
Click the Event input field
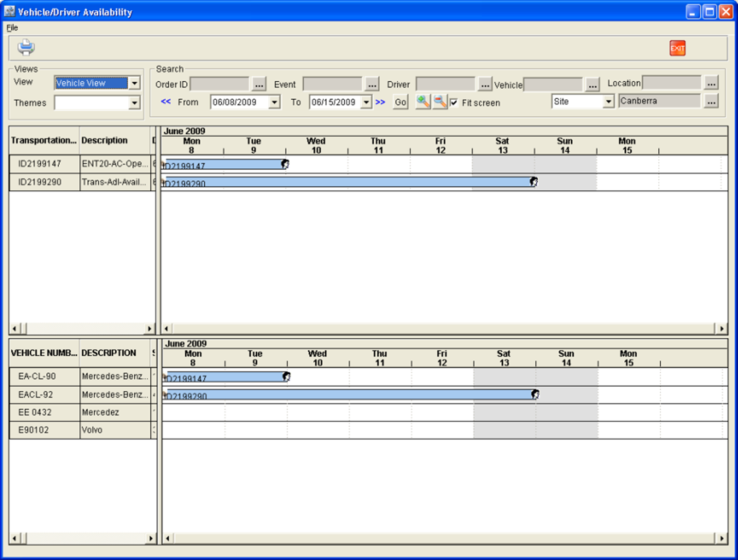pos(333,84)
